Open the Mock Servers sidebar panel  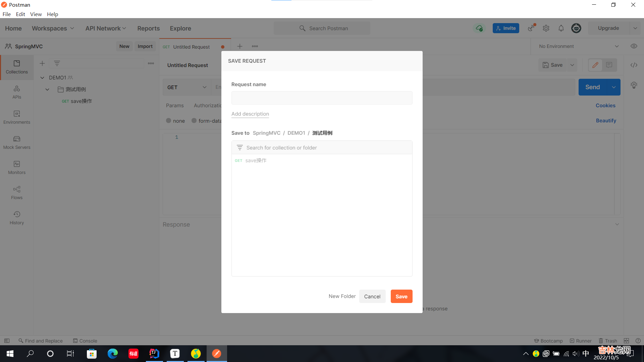(x=17, y=142)
